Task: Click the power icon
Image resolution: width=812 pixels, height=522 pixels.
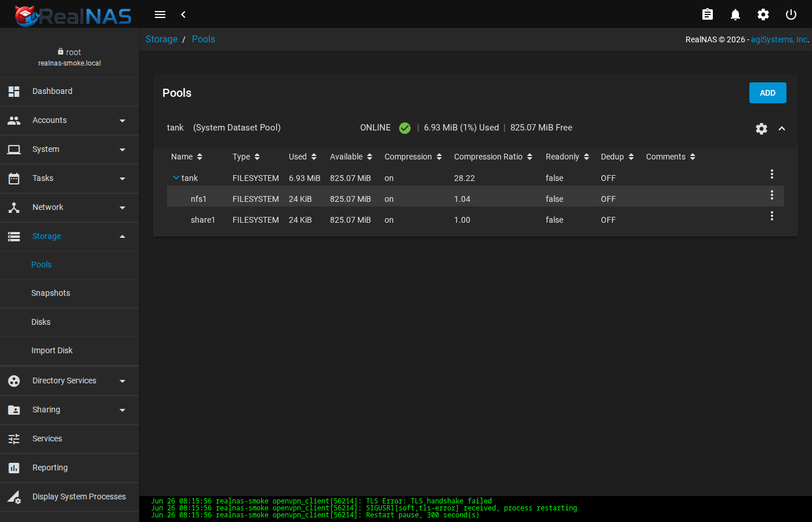Action: click(x=791, y=14)
